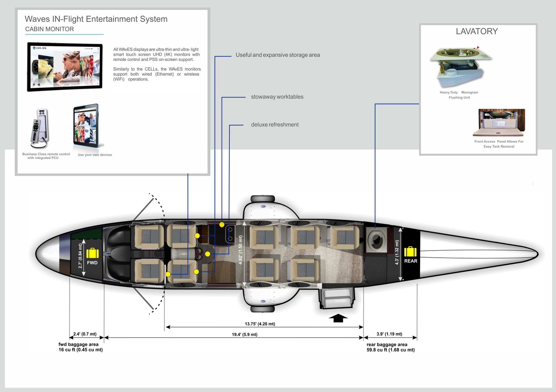Click the 'deluxe refreshment' label
556x392 pixels.
pyautogui.click(x=275, y=124)
